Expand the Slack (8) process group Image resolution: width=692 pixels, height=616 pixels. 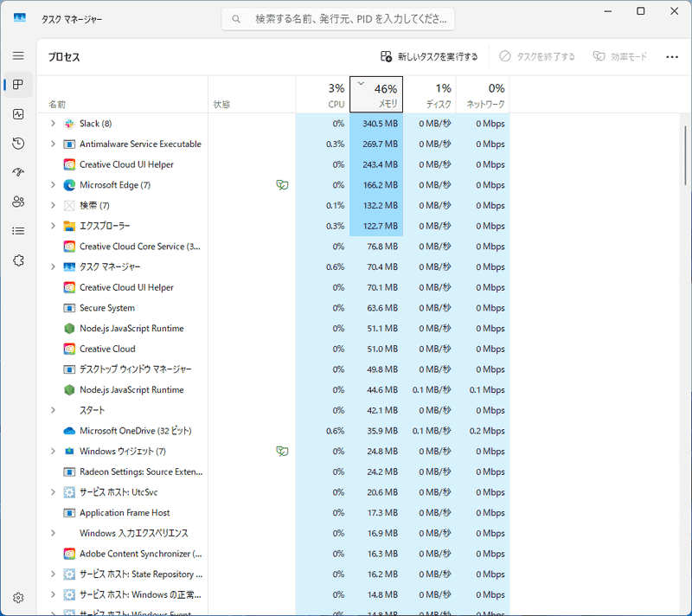click(x=53, y=124)
